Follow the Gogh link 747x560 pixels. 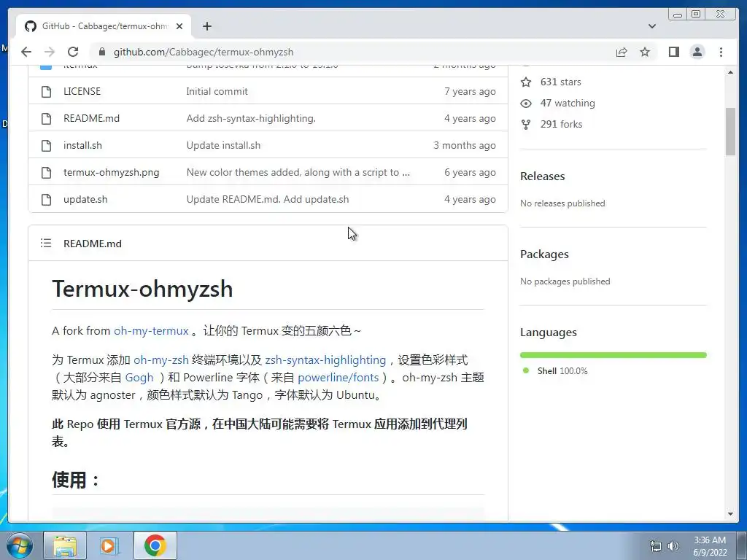(x=139, y=378)
